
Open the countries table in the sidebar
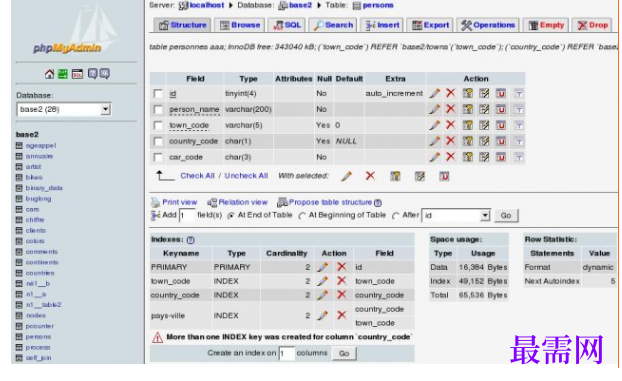coord(40,273)
